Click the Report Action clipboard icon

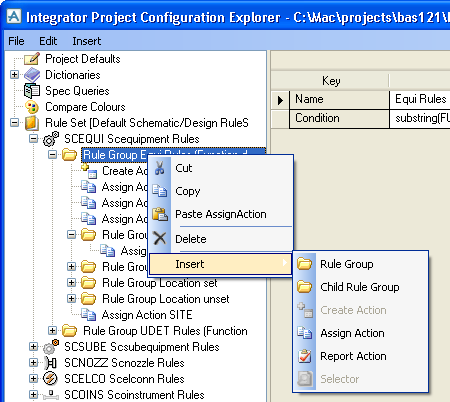(x=305, y=356)
